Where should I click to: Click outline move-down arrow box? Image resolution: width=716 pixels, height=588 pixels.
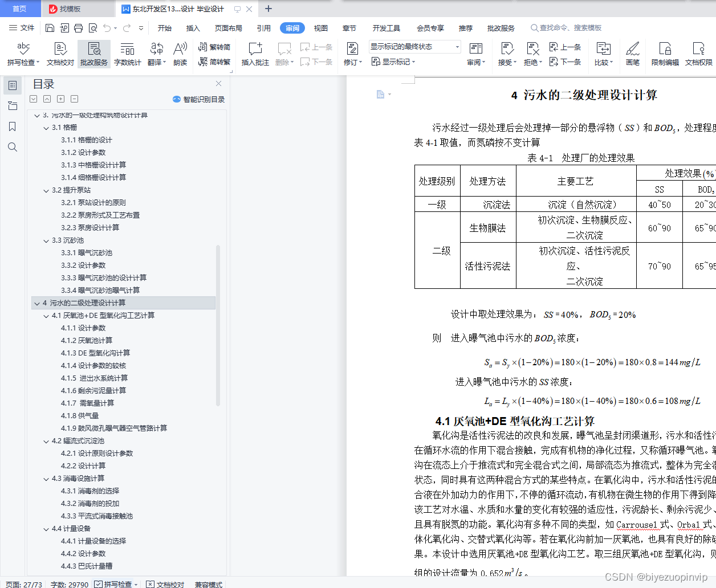(x=33, y=99)
